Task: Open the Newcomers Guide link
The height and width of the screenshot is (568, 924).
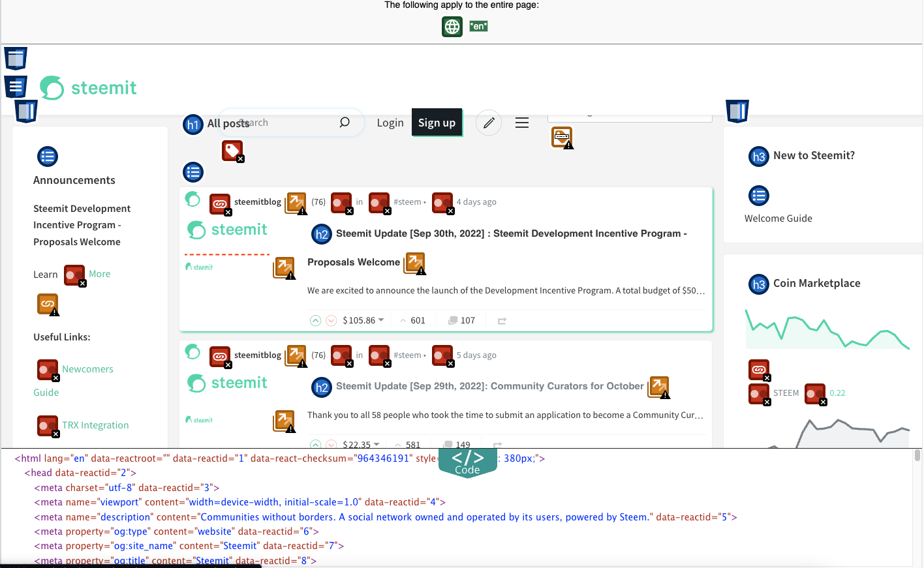Action: coord(73,381)
